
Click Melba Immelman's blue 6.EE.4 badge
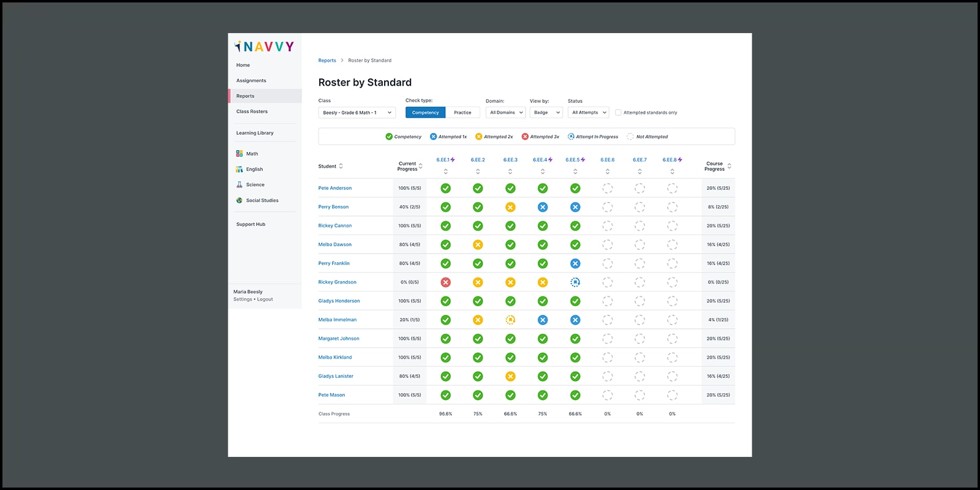click(x=543, y=320)
